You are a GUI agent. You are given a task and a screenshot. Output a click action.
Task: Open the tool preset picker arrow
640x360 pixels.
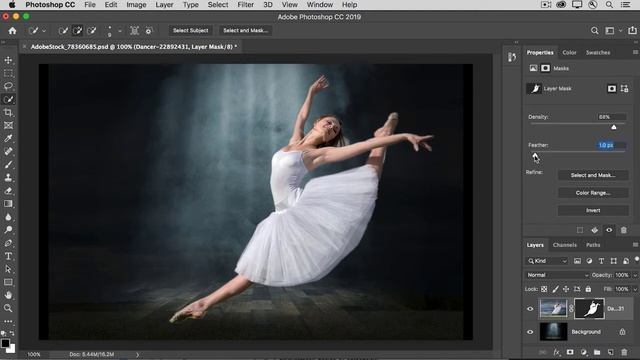pos(44,31)
